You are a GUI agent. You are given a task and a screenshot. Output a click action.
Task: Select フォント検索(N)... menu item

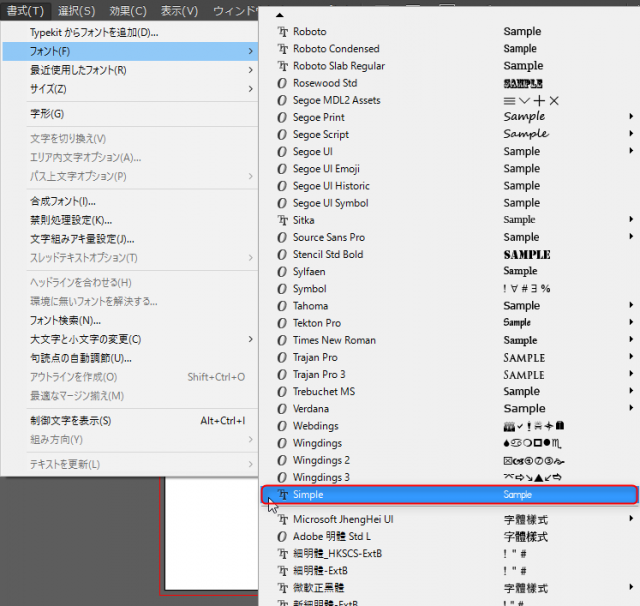click(66, 320)
